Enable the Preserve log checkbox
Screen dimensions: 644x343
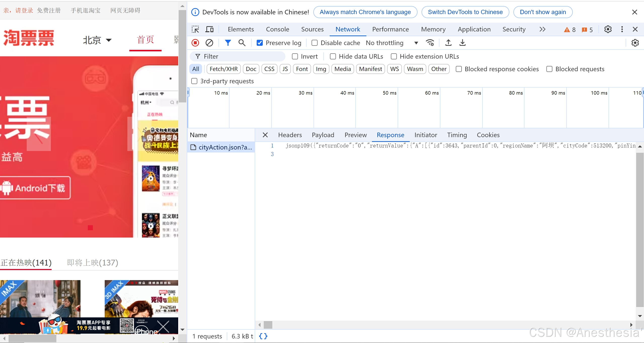point(260,43)
